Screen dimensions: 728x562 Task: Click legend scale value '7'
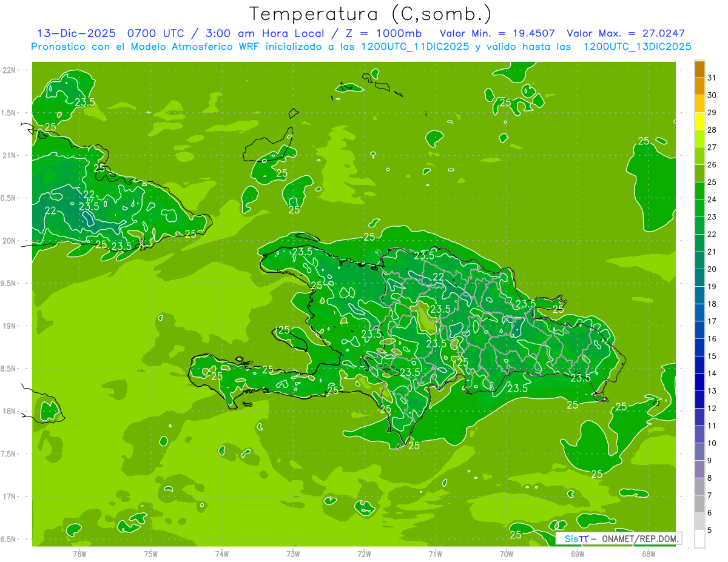coord(710,495)
